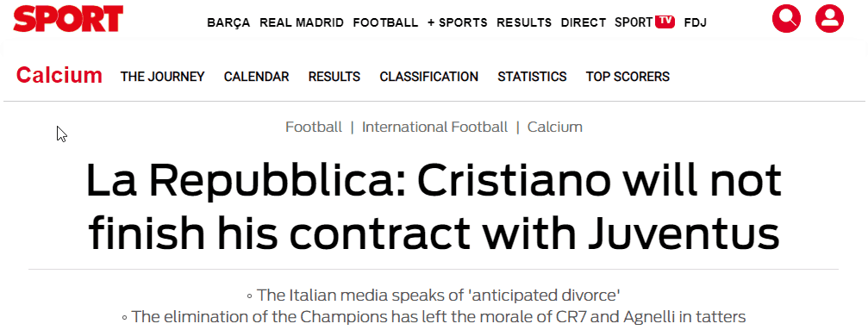Open the + SPORTS menu item
This screenshot has height=330, width=868.
tap(457, 22)
